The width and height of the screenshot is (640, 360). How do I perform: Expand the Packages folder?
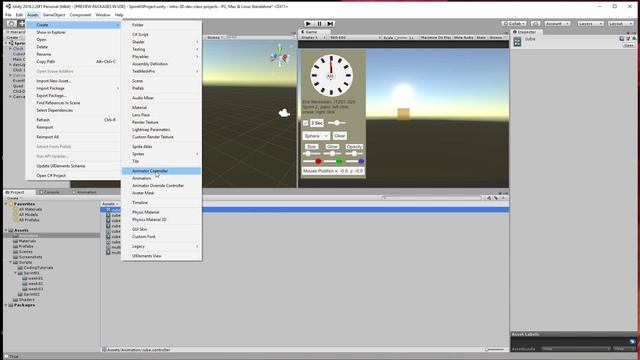[6, 305]
